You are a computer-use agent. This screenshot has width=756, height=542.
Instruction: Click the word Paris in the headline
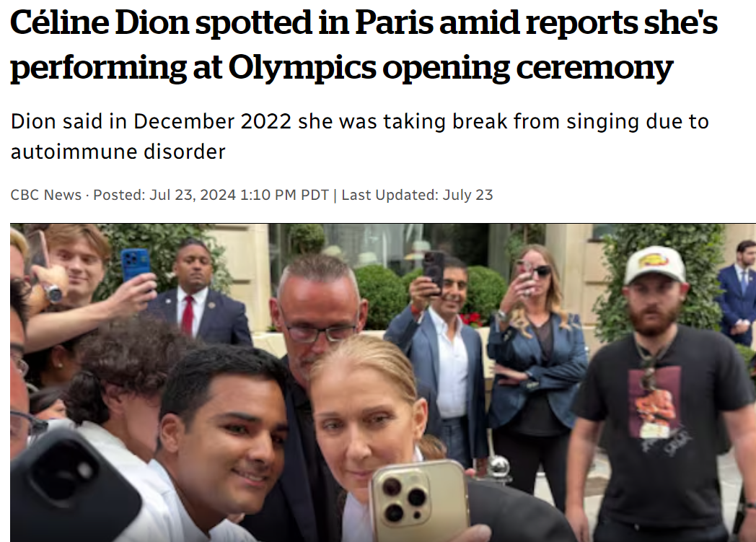(x=394, y=24)
